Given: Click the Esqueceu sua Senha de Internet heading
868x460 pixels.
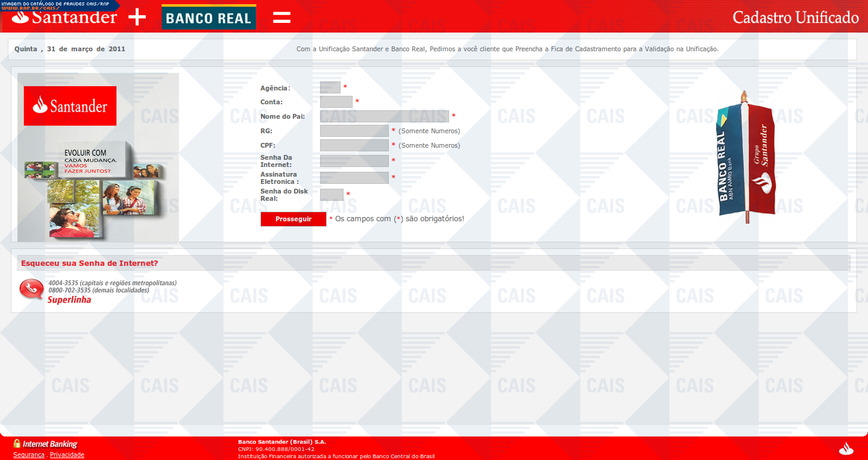Looking at the screenshot, I should (x=90, y=263).
